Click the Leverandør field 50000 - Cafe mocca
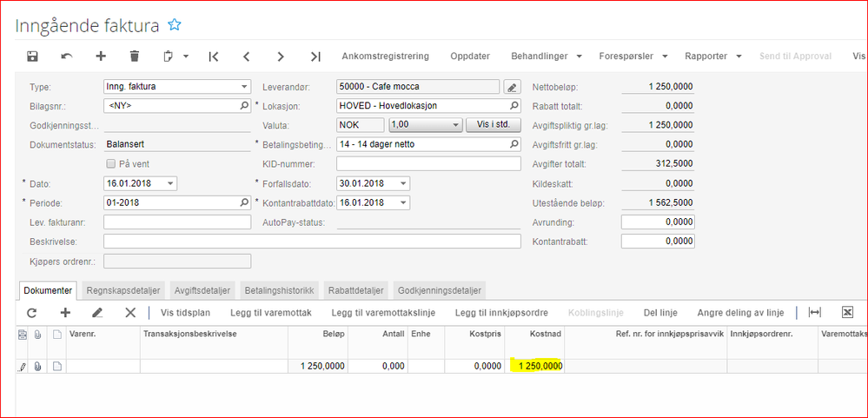 click(x=418, y=87)
